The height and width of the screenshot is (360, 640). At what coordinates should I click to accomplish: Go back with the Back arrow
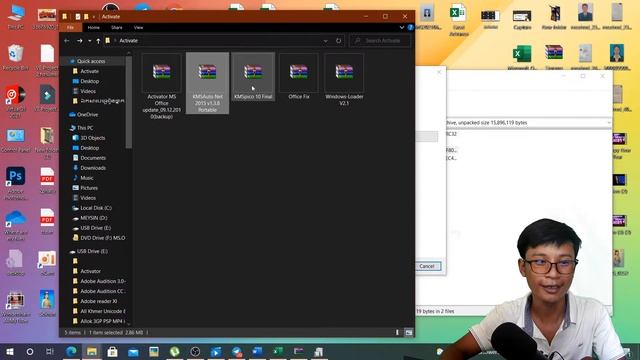click(67, 41)
